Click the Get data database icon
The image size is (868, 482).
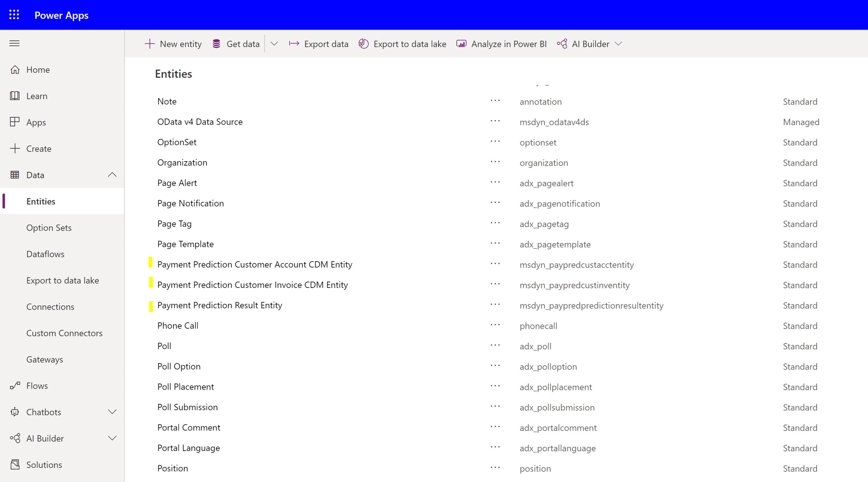click(x=216, y=44)
